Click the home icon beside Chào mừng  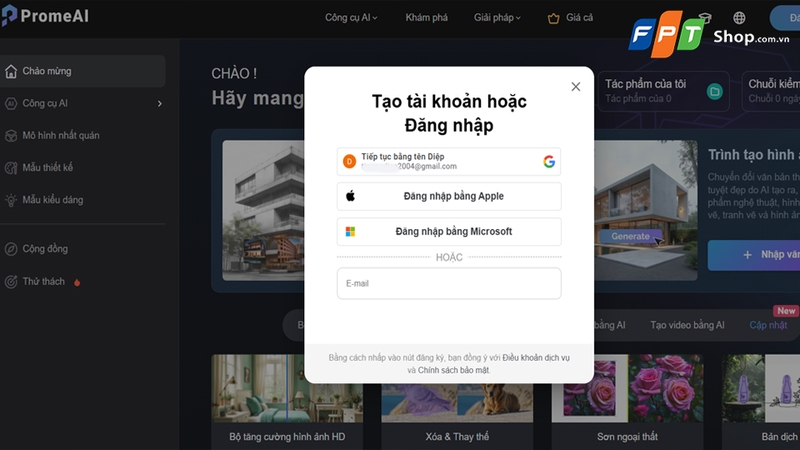coord(11,71)
